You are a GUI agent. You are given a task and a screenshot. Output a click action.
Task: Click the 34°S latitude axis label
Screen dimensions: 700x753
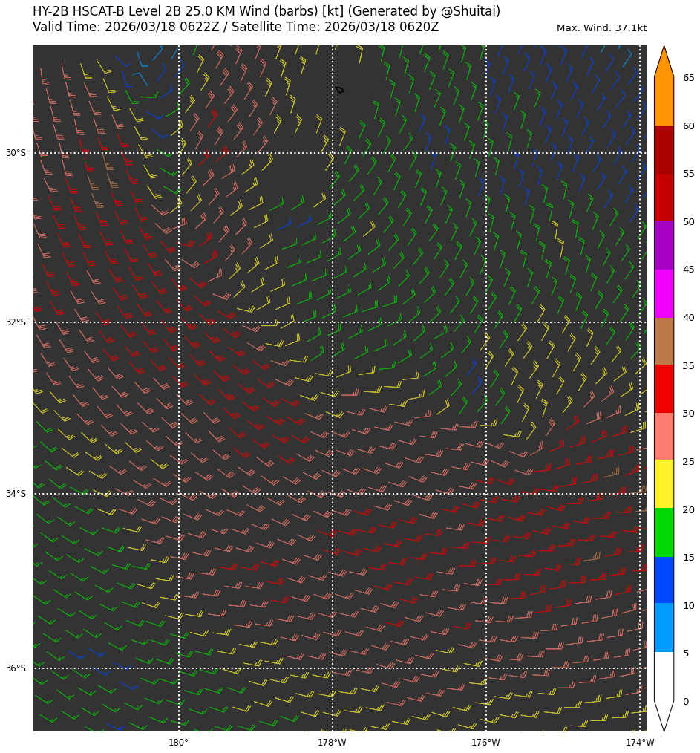coord(16,494)
